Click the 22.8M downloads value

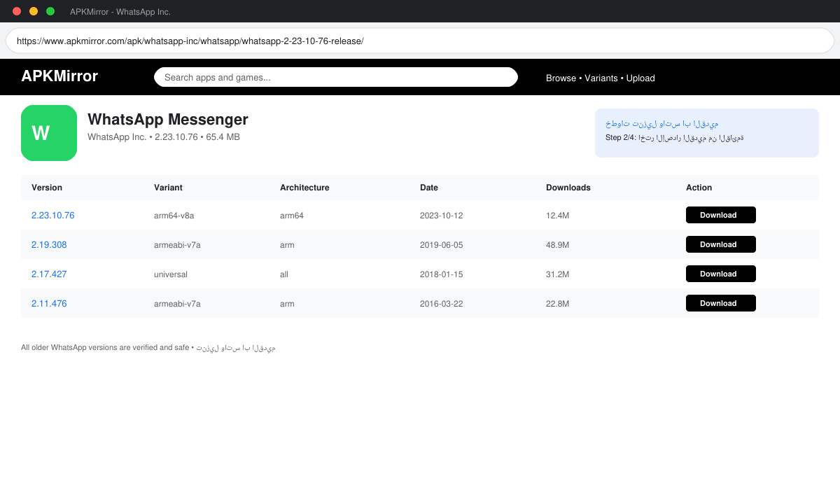557,304
